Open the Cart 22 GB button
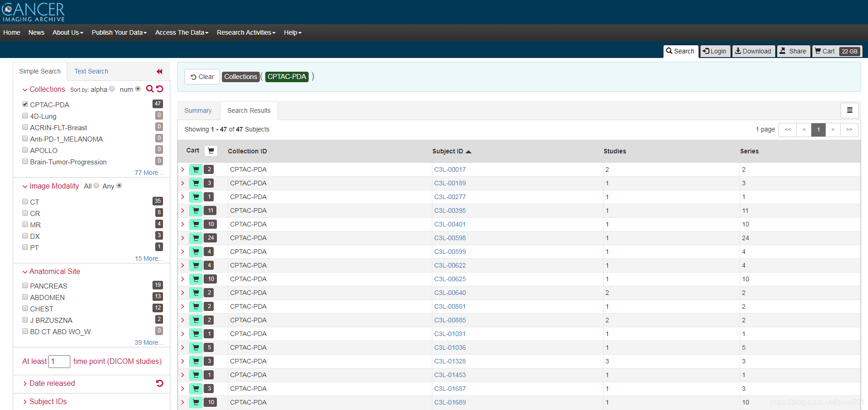 click(x=837, y=51)
